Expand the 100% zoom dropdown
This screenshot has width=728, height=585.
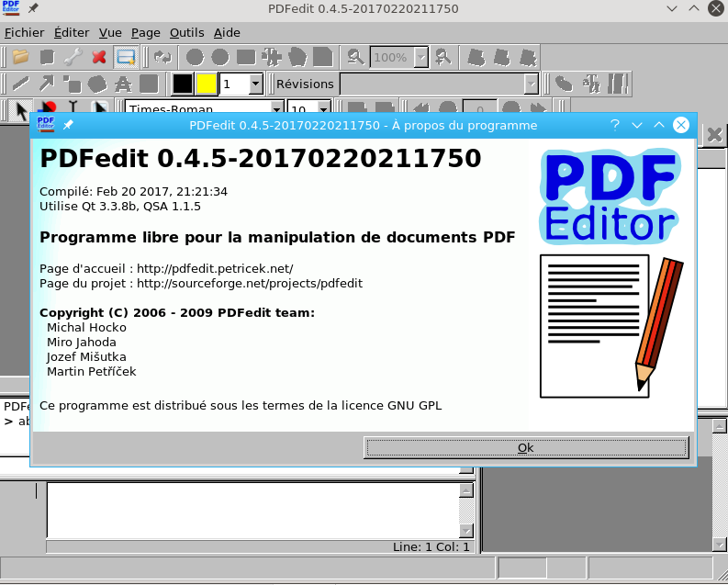click(x=421, y=57)
